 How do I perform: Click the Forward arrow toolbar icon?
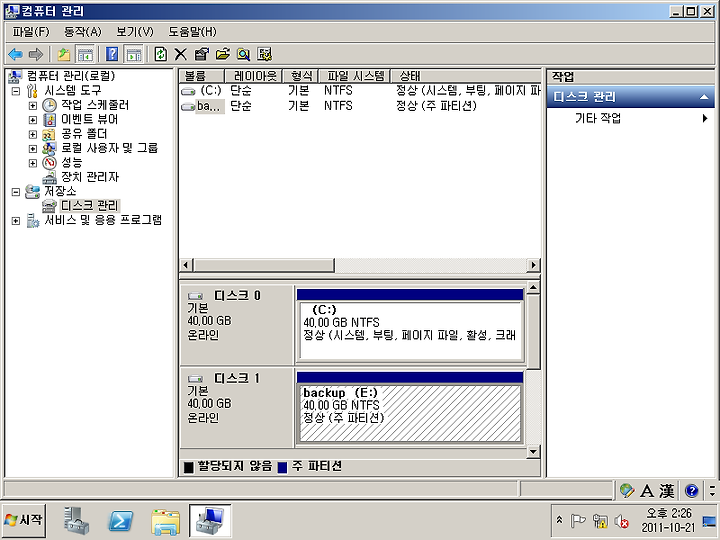pos(36,54)
